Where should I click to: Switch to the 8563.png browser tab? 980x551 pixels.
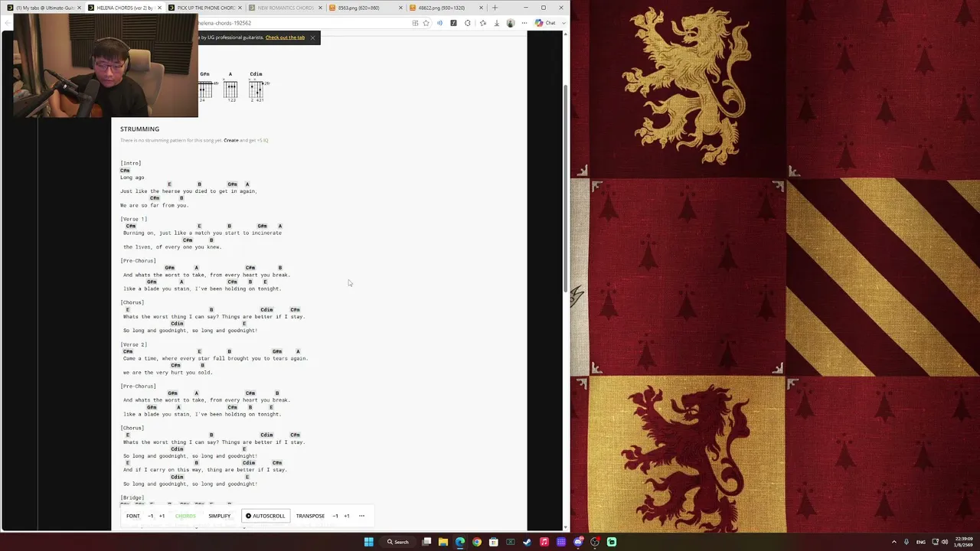364,8
